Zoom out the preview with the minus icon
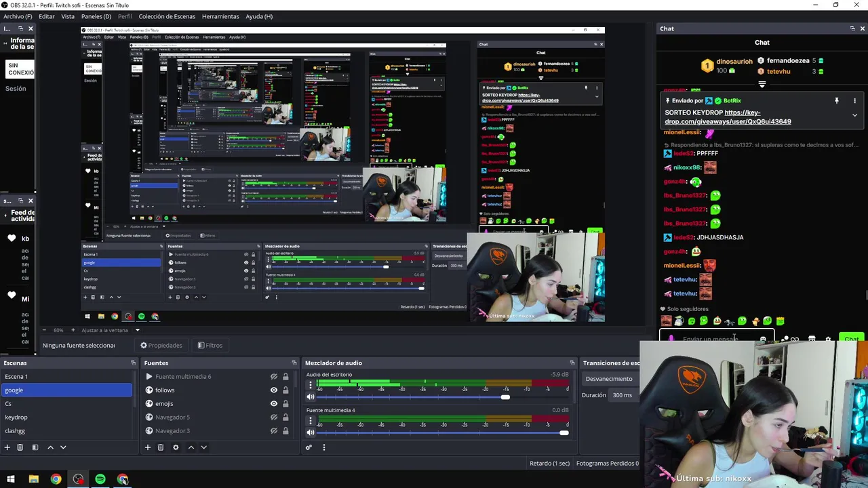The width and height of the screenshot is (868, 488). click(45, 330)
